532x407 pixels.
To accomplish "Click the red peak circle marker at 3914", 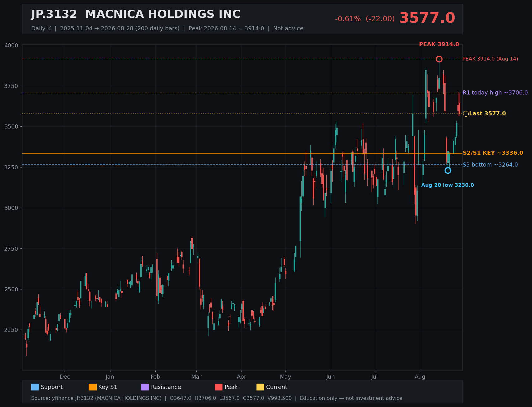I will tap(439, 59).
